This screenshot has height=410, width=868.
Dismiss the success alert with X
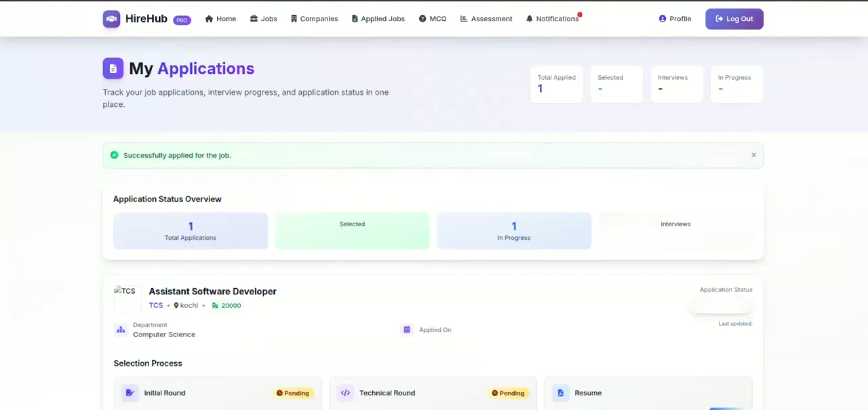754,155
